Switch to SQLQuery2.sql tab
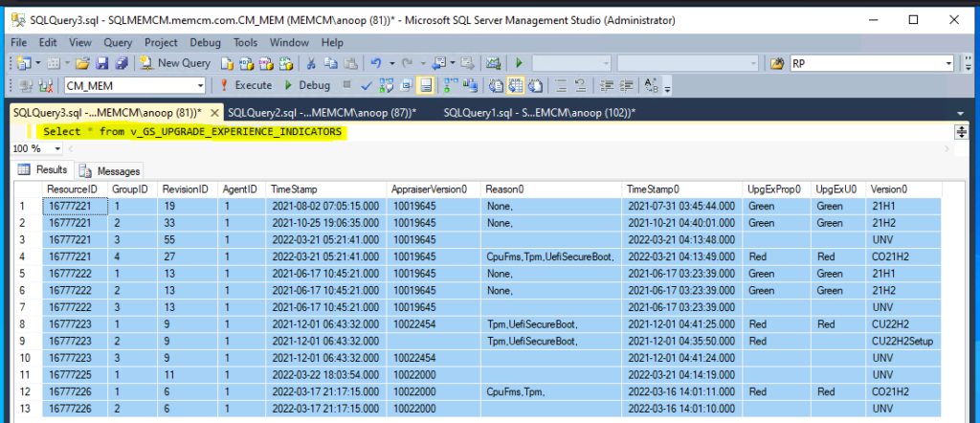Viewport: 980px width, 423px height. (x=322, y=113)
